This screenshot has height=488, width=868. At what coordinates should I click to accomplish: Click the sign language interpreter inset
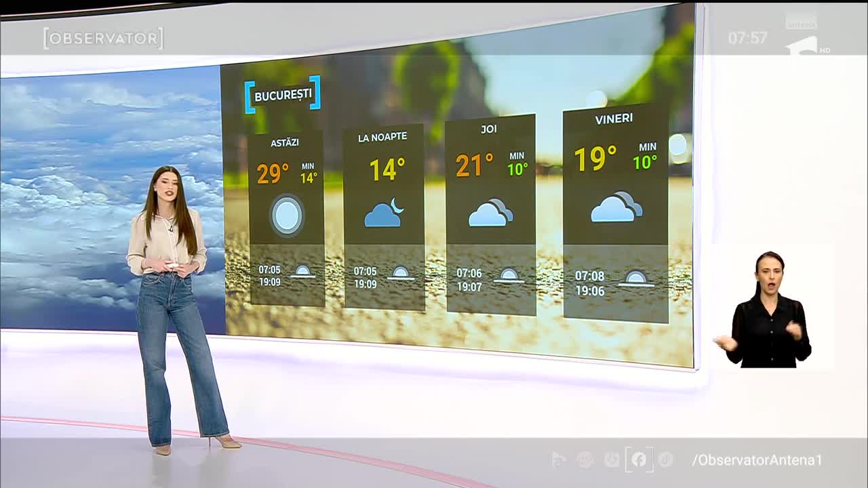click(772, 308)
